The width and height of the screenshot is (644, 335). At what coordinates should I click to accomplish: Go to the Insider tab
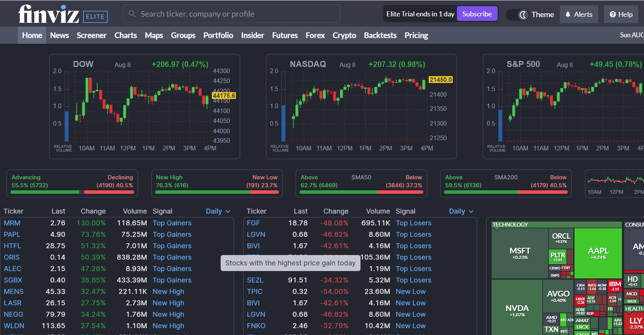[253, 35]
